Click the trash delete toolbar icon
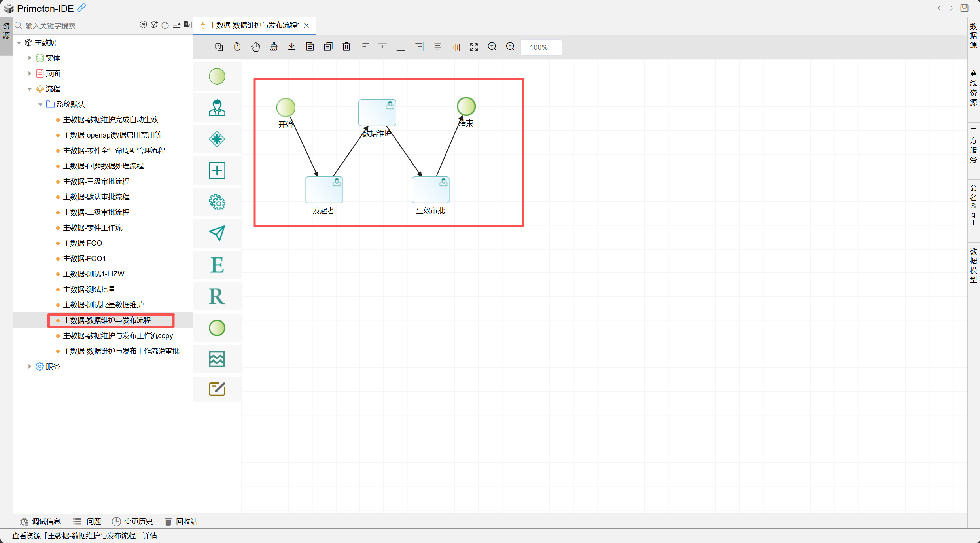Viewport: 980px width, 543px height. 346,47
